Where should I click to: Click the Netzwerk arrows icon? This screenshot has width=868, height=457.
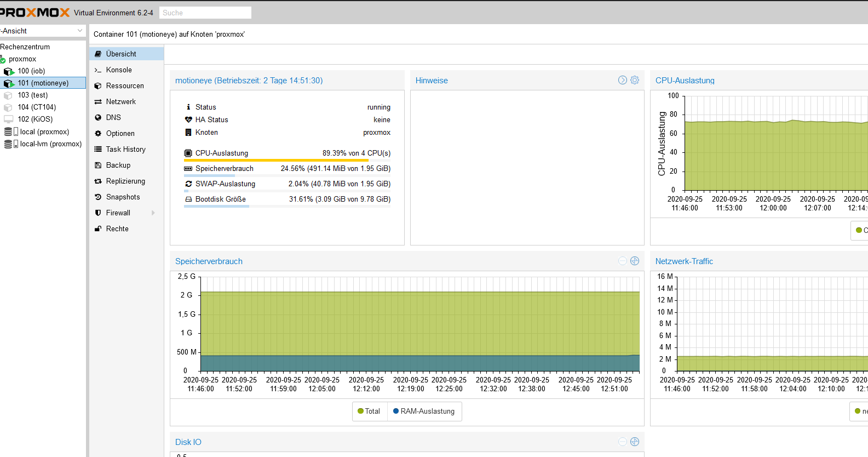tap(98, 101)
